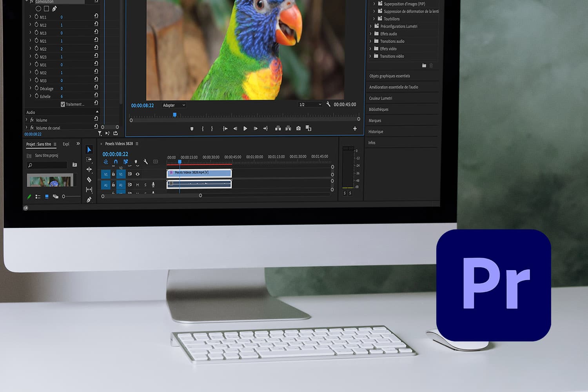The image size is (588, 392).
Task: Choose the Track Select Forward tool
Action: [x=89, y=160]
